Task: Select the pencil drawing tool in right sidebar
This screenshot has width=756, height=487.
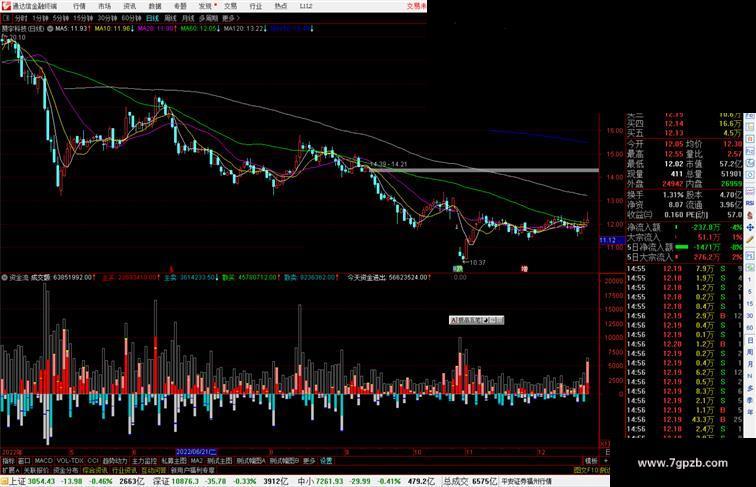Action: tap(750, 240)
